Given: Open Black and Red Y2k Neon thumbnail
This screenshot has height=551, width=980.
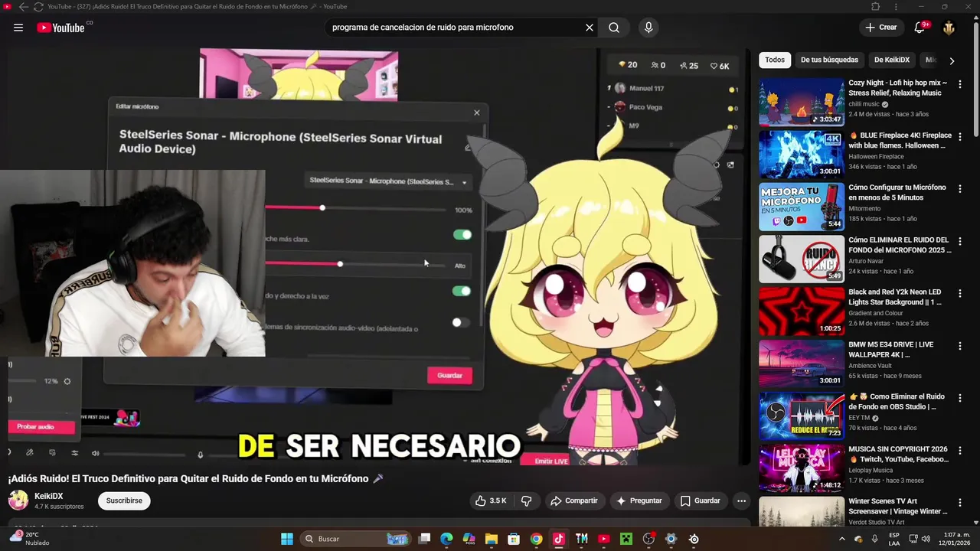Looking at the screenshot, I should coord(802,311).
